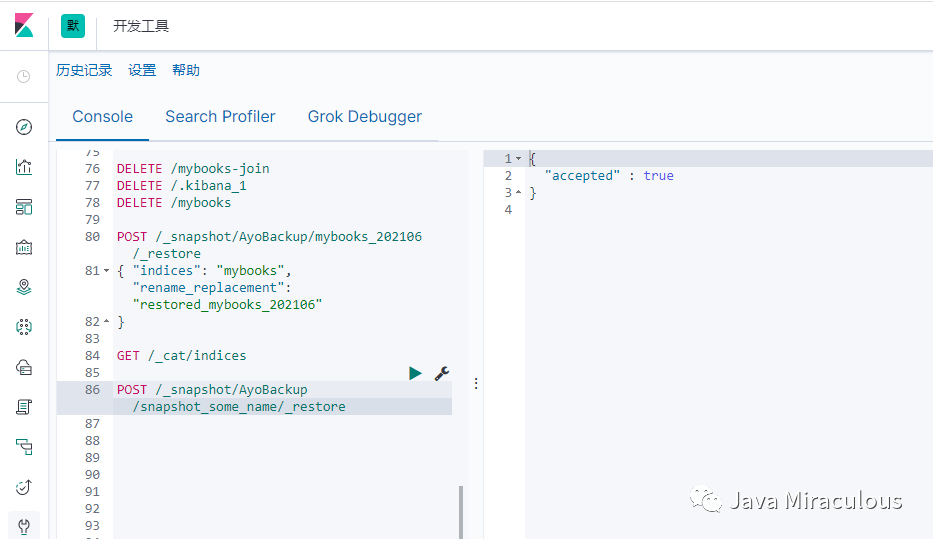Open 历史记录 (History) link
Screen dimensions: 933x539
click(x=84, y=70)
